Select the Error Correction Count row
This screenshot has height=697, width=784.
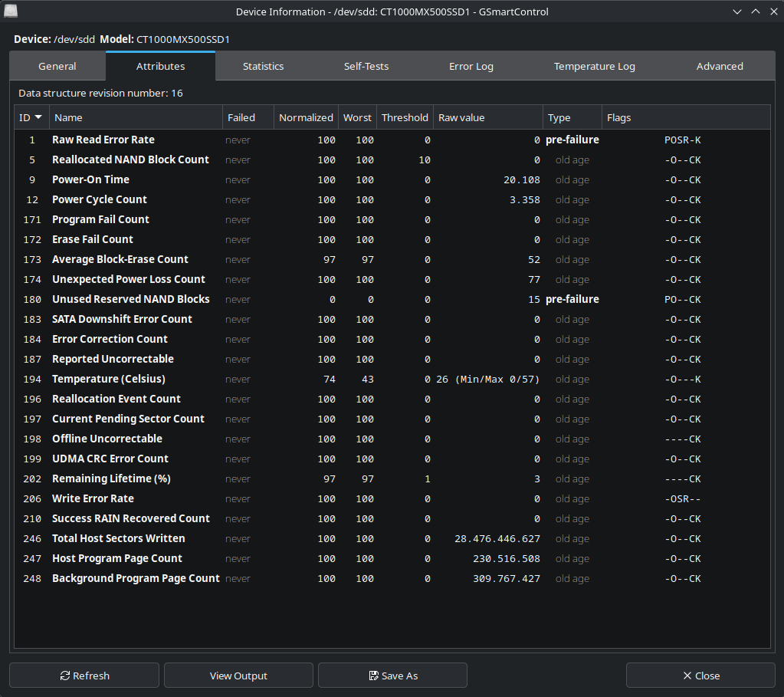click(392, 339)
